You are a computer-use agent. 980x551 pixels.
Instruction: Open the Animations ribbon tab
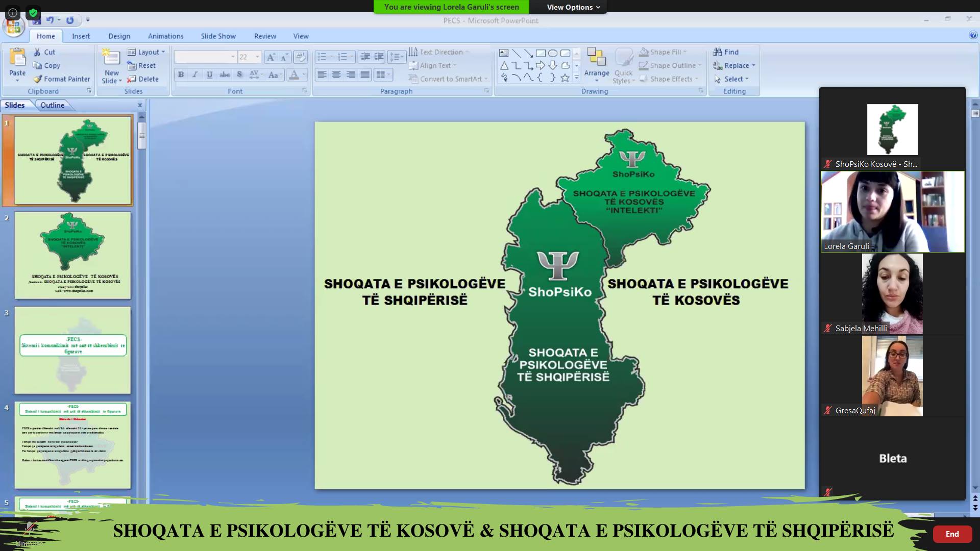(x=165, y=36)
